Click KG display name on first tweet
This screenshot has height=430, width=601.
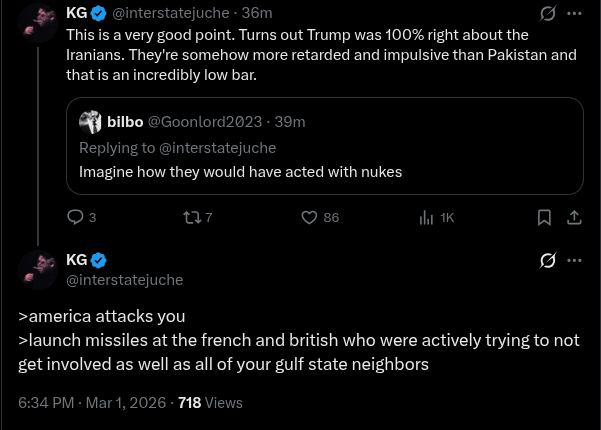[76, 13]
